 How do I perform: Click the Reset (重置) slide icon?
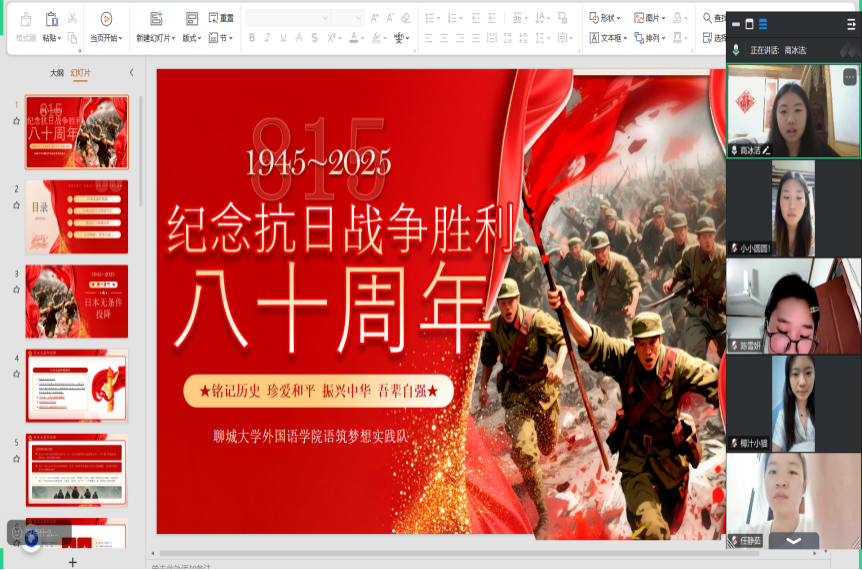tap(221, 18)
